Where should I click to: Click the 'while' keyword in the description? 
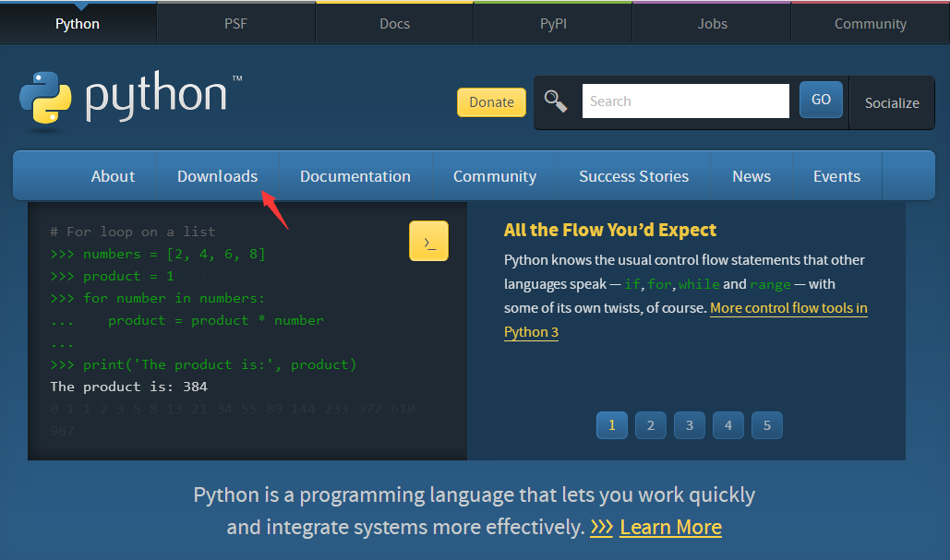click(699, 284)
